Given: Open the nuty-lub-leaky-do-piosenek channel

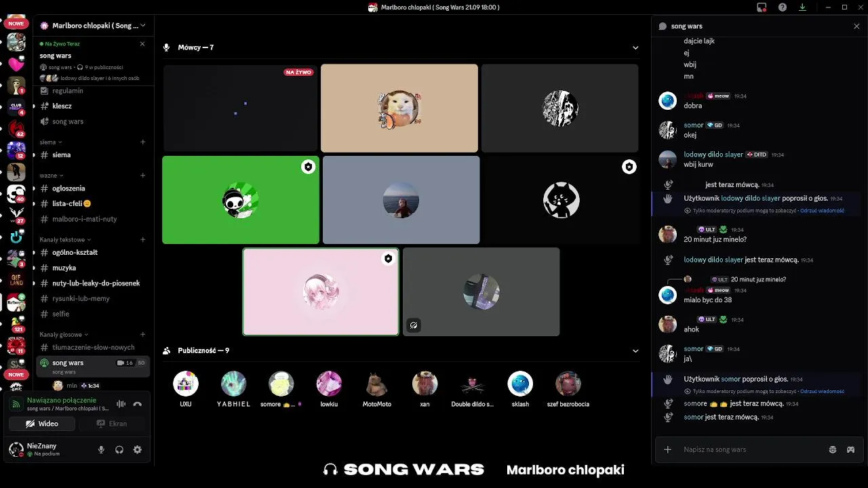Looking at the screenshot, I should point(93,283).
